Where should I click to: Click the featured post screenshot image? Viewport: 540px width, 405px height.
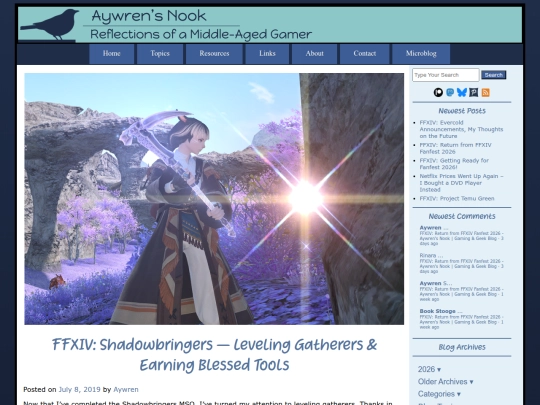coord(214,199)
